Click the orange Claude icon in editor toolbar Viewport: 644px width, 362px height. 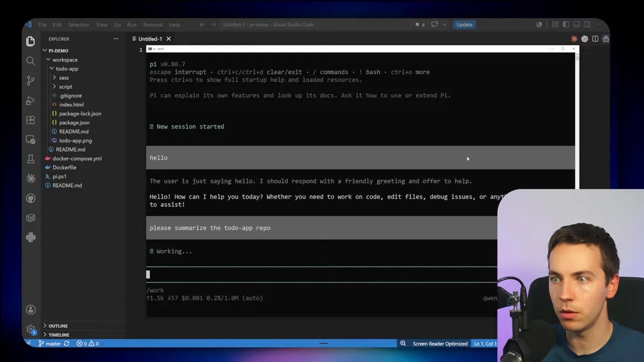point(574,39)
